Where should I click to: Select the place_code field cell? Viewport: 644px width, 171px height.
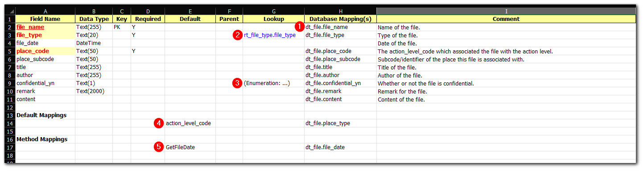45,51
